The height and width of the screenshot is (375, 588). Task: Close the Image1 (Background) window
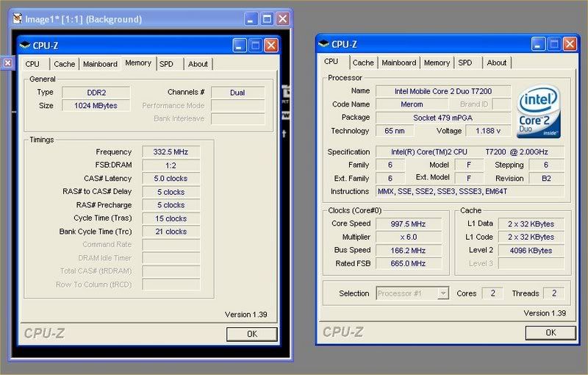(283, 19)
